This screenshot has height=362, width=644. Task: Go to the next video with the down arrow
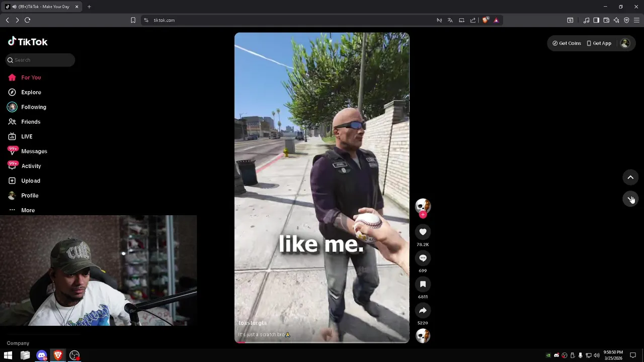tap(630, 199)
